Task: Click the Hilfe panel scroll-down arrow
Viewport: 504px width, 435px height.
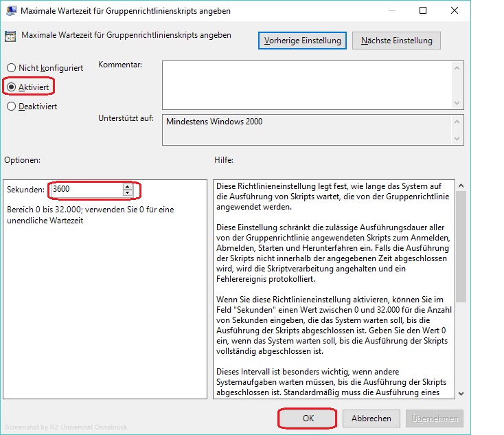Action: pos(461,393)
